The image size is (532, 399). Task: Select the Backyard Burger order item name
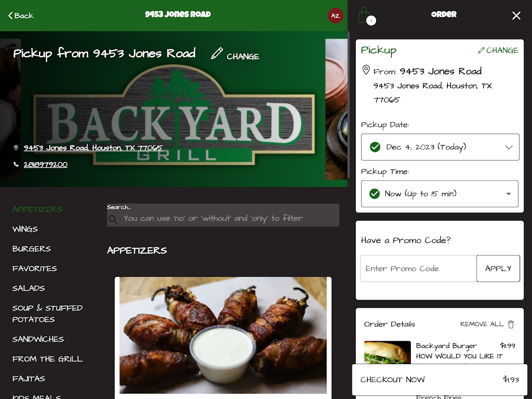pos(446,346)
